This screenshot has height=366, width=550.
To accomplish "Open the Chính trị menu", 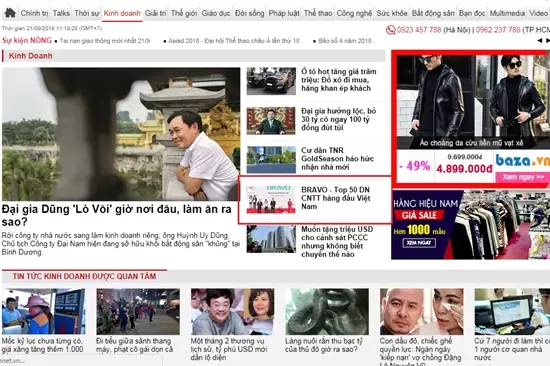I will tap(34, 13).
